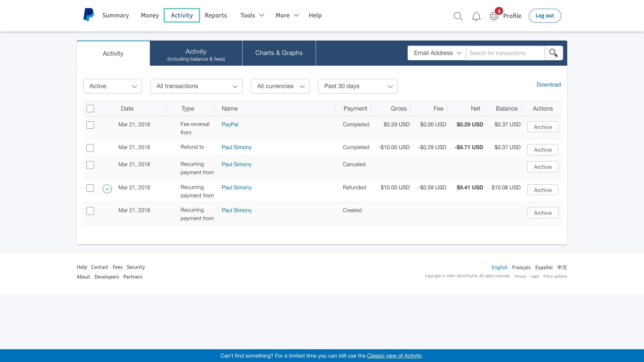Click the Download transactions link
The image size is (644, 362).
point(548,84)
